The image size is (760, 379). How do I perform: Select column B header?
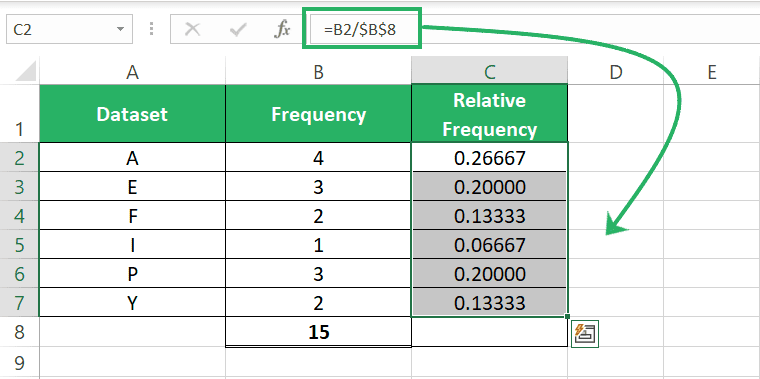318,72
